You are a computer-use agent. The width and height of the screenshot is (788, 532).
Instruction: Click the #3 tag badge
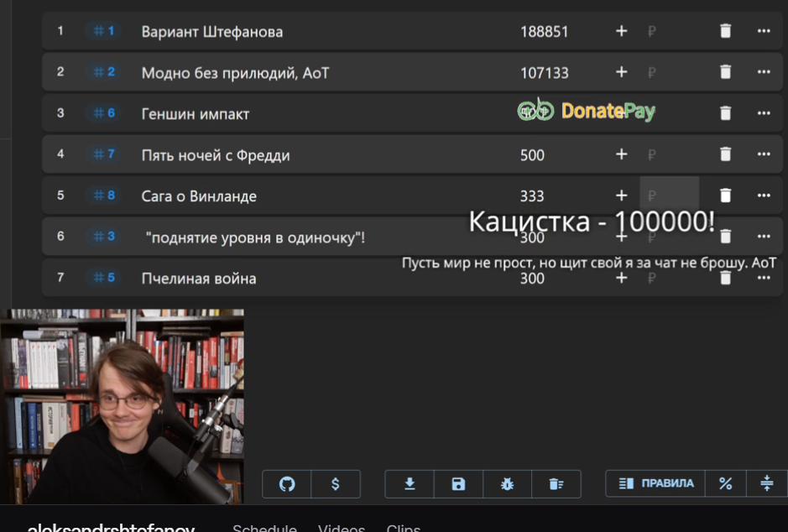pos(104,237)
